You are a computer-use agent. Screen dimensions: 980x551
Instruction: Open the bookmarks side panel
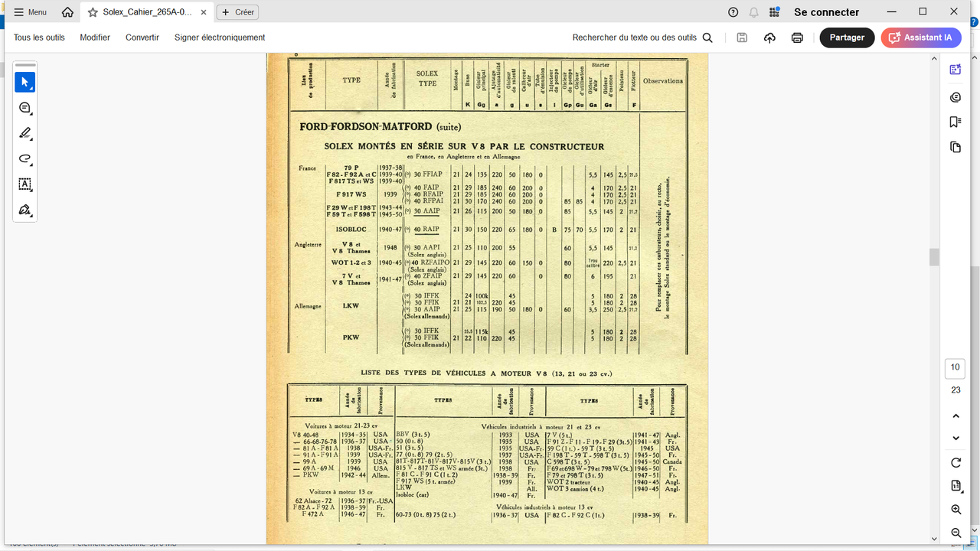955,122
